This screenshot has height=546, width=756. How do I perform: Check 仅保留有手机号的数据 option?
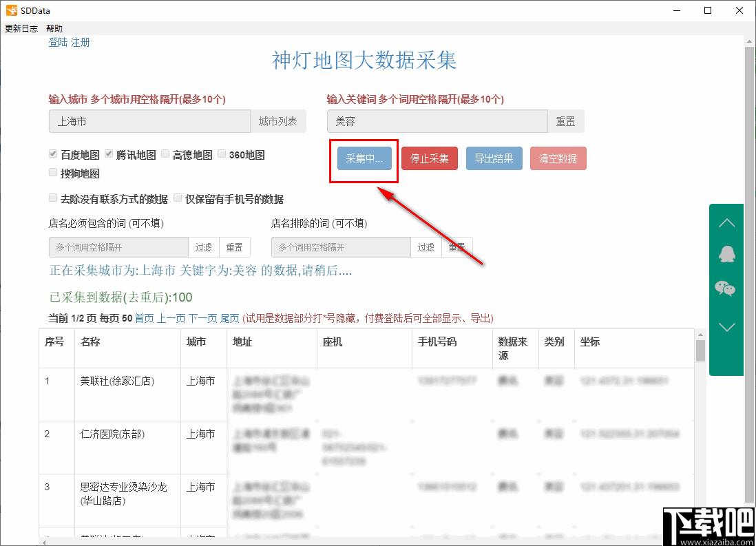[x=178, y=198]
